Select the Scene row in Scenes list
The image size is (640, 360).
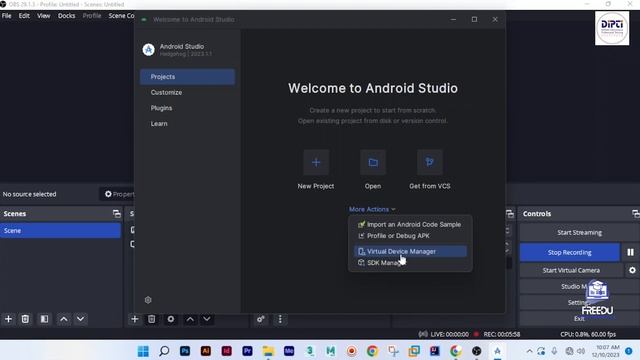[60, 231]
